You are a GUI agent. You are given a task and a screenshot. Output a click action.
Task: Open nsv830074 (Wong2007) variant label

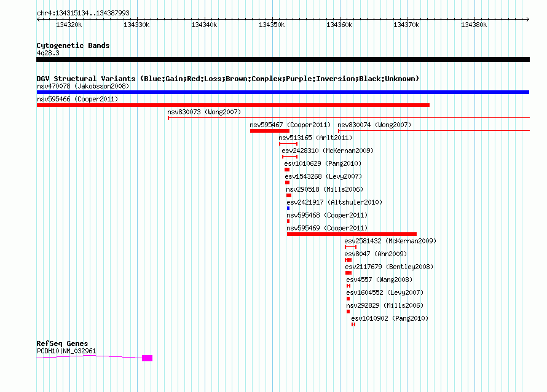point(374,125)
